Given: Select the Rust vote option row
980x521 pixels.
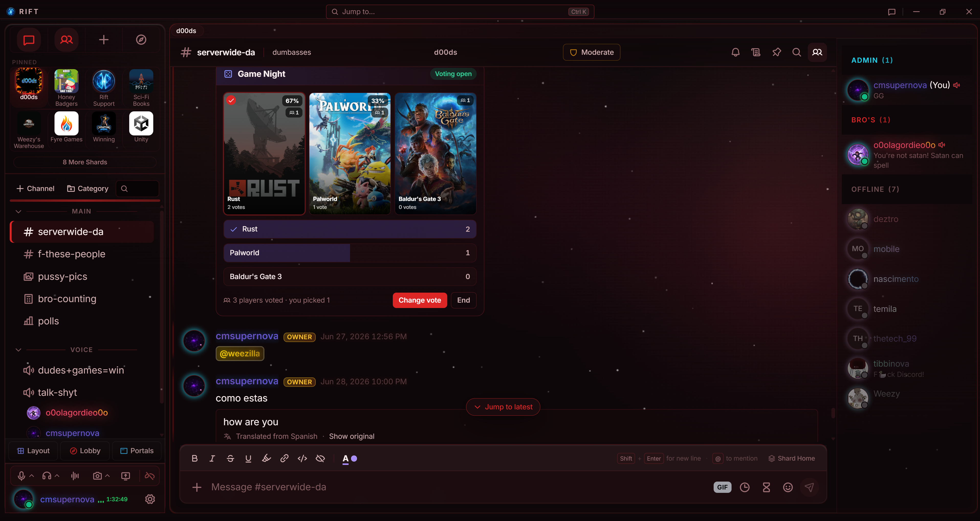Looking at the screenshot, I should (x=350, y=229).
